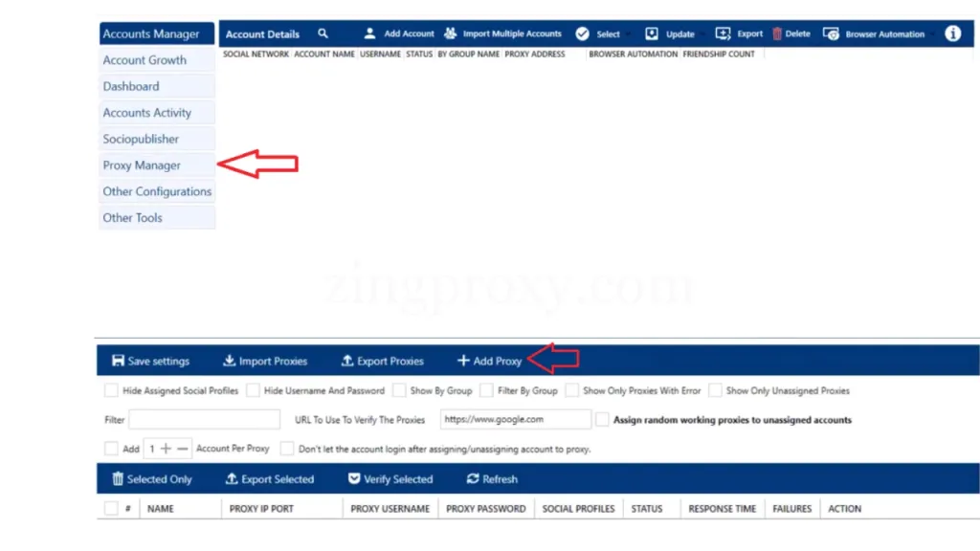Go to Account Growth in the sidebar

click(x=157, y=60)
